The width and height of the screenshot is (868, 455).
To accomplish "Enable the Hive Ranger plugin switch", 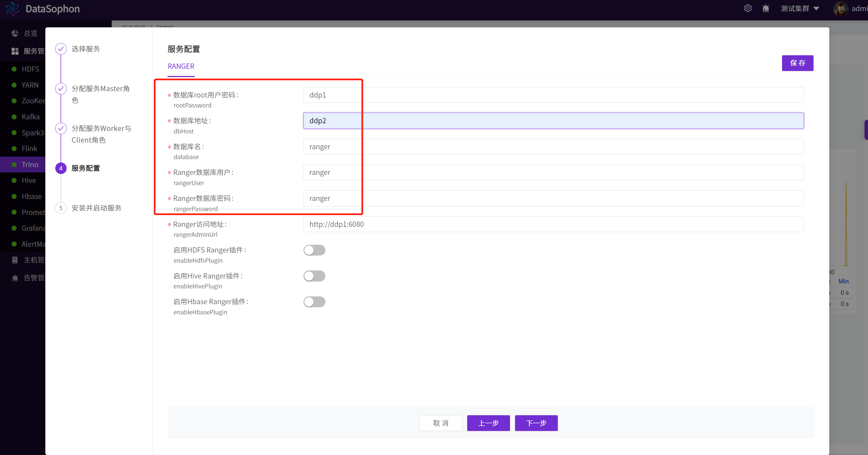I will 314,276.
